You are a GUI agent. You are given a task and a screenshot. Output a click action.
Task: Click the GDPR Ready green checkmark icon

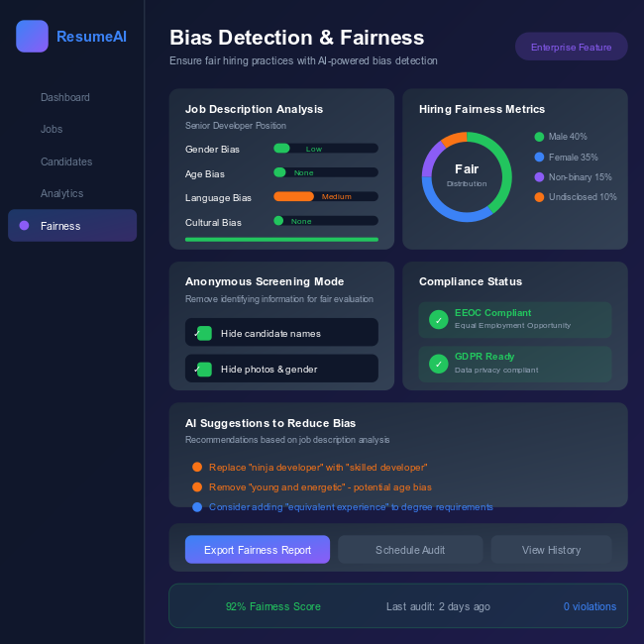coord(438,364)
